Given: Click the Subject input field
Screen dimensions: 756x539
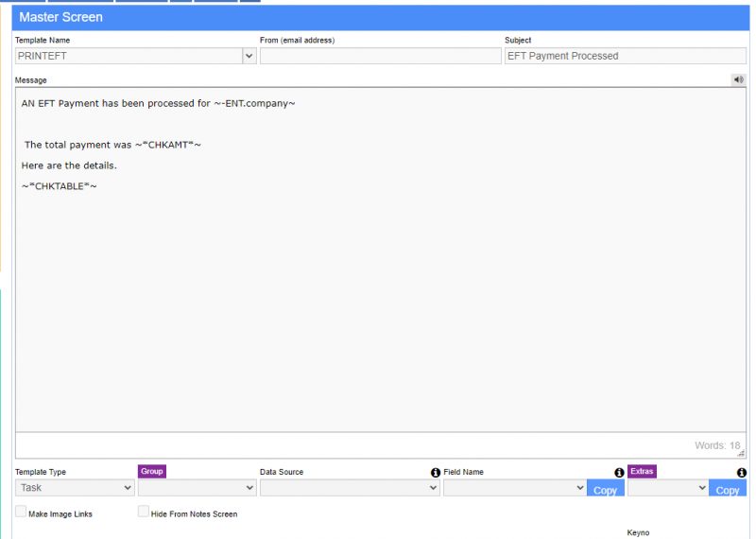Looking at the screenshot, I should (x=625, y=56).
